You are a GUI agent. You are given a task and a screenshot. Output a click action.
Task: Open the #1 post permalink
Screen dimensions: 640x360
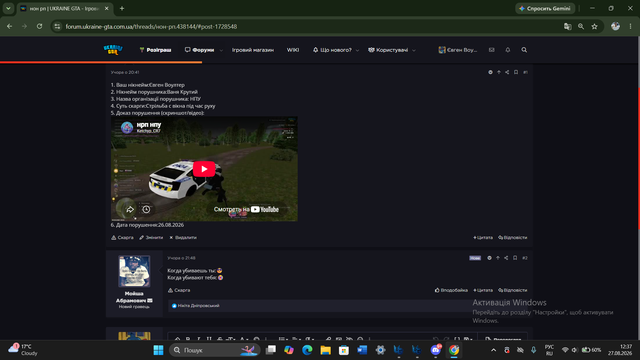pos(525,72)
